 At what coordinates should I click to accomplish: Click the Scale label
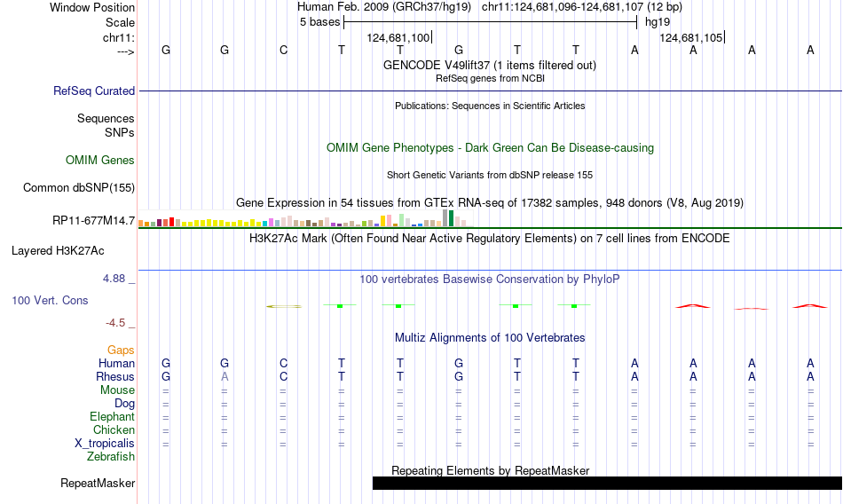[120, 22]
